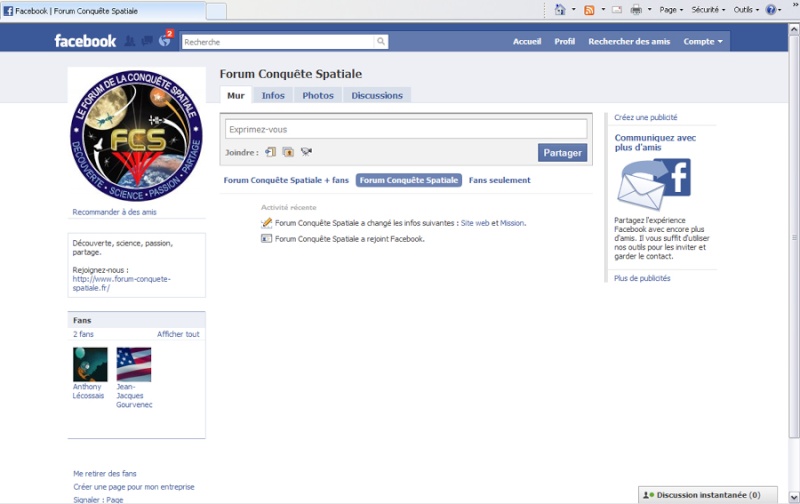This screenshot has height=504, width=800.
Task: Switch to the Photos tab
Action: pyautogui.click(x=318, y=95)
